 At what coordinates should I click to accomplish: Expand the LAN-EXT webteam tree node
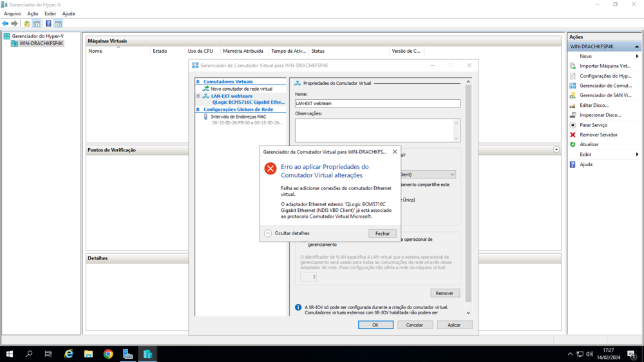tap(198, 96)
